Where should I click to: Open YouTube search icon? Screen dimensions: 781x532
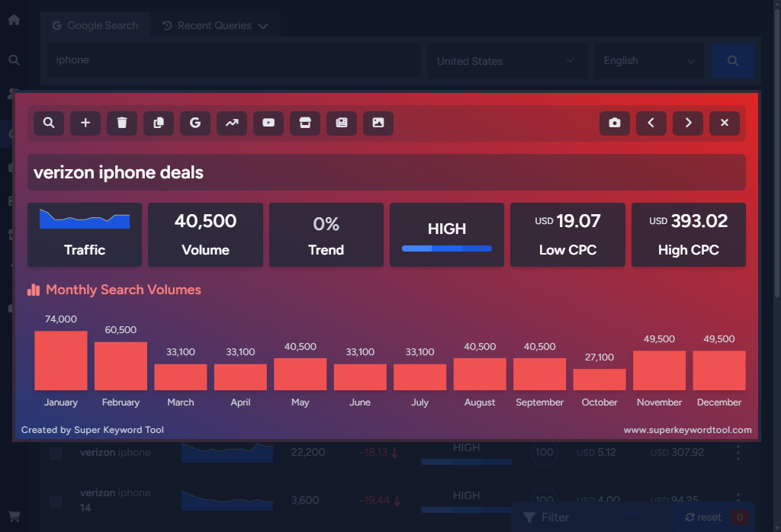[x=268, y=123]
